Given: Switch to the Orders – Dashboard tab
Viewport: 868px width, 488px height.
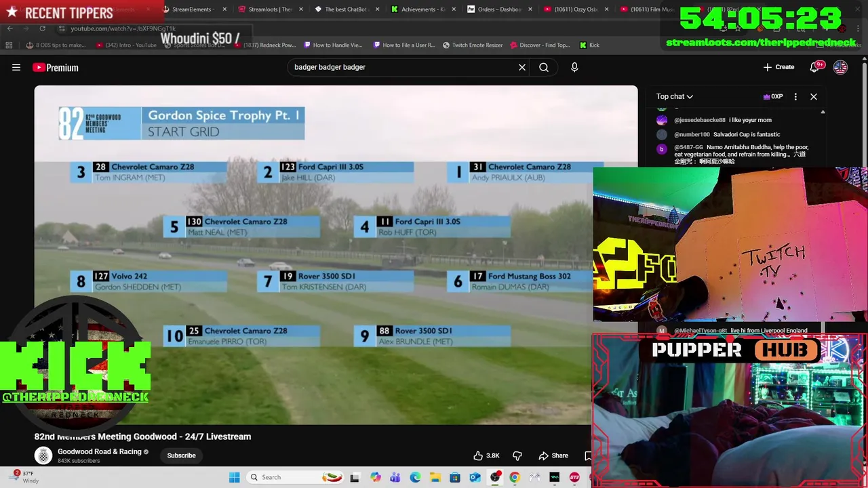Looking at the screenshot, I should tap(499, 9).
